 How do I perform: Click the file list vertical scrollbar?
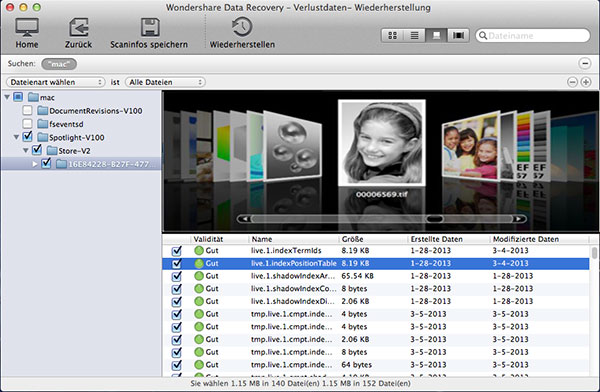tap(594, 253)
